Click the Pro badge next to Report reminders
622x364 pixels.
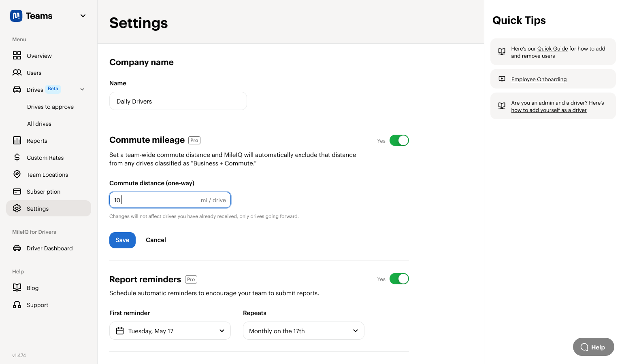click(191, 279)
